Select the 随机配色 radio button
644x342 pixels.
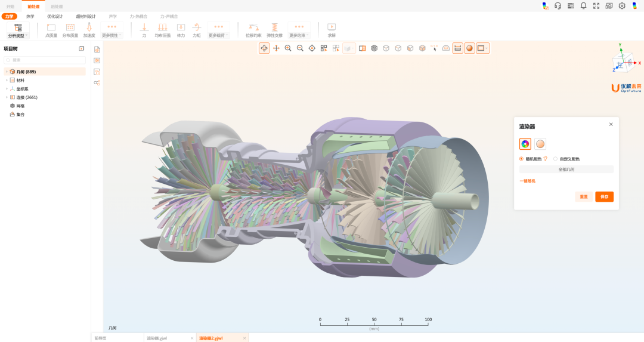click(x=522, y=159)
